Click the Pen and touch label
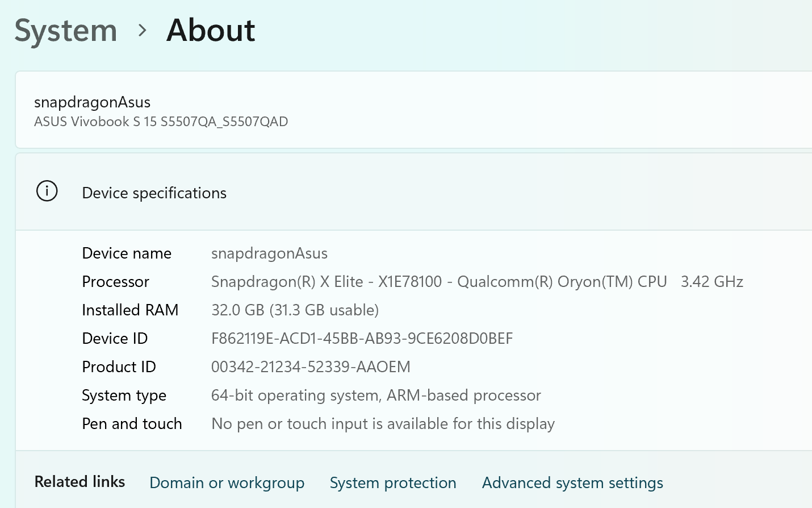 coord(132,424)
